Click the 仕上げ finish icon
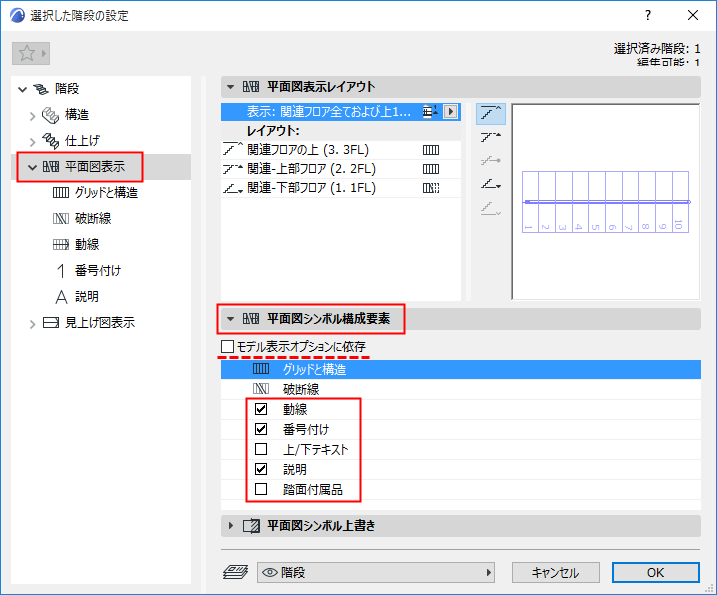This screenshot has height=595, width=717. (x=50, y=141)
